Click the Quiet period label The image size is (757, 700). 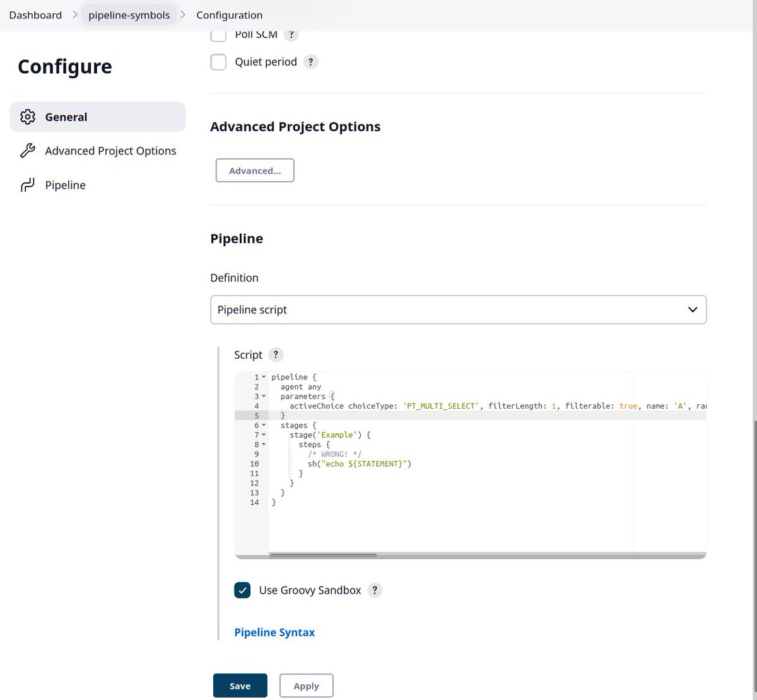pyautogui.click(x=266, y=62)
